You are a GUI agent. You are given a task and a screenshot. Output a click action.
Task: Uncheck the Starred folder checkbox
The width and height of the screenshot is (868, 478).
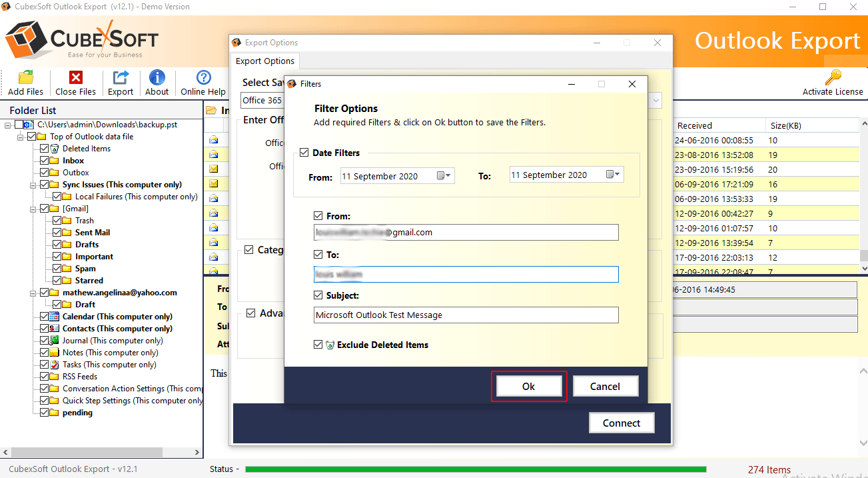tap(57, 281)
